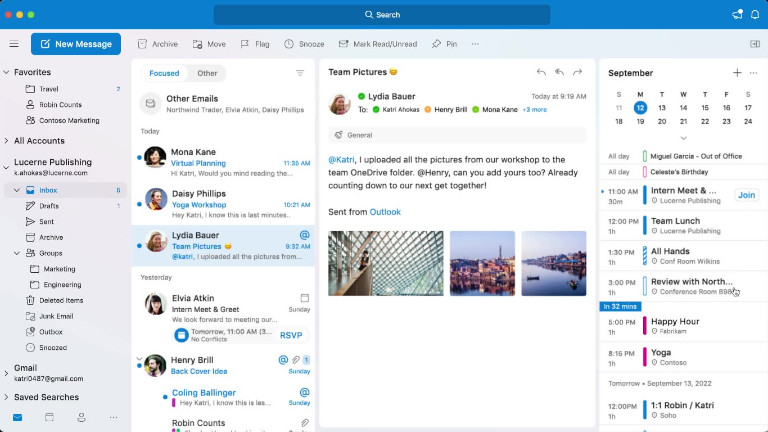Viewport: 768px width, 432px height.
Task: Open the middle city photo thumbnail
Action: [x=482, y=264]
